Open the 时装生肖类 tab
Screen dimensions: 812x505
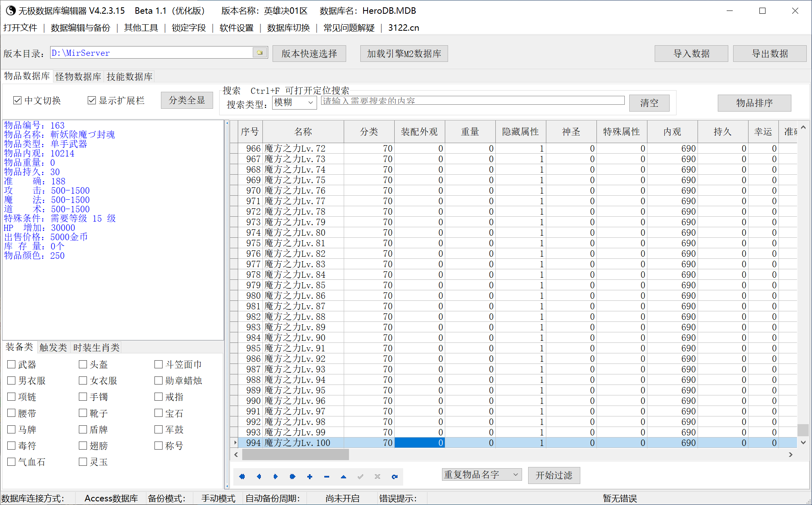(x=96, y=347)
